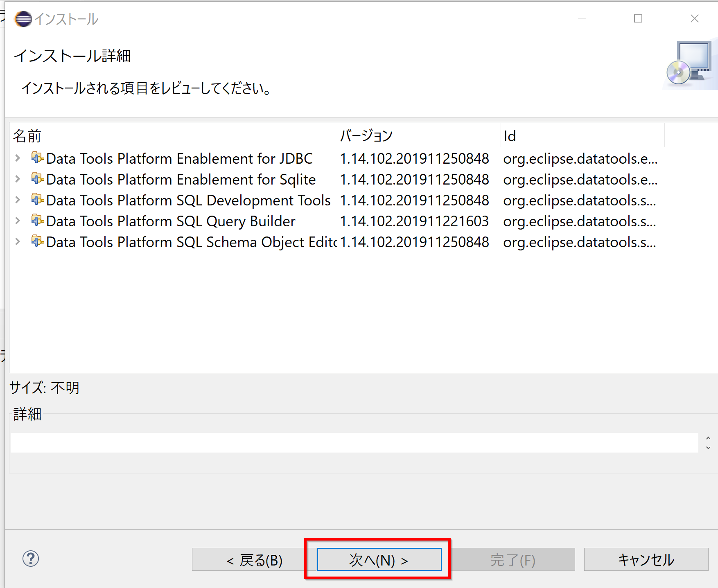Expand the SQL Development Tools row
Image resolution: width=718 pixels, height=588 pixels.
pos(18,200)
